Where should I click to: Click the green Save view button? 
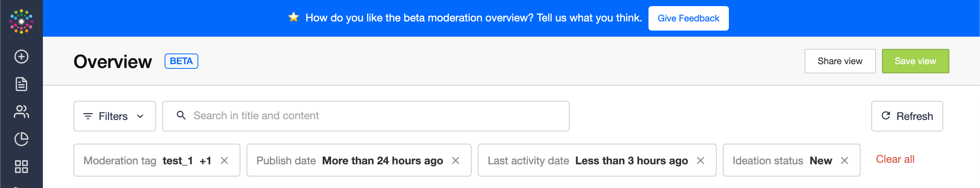tap(915, 61)
